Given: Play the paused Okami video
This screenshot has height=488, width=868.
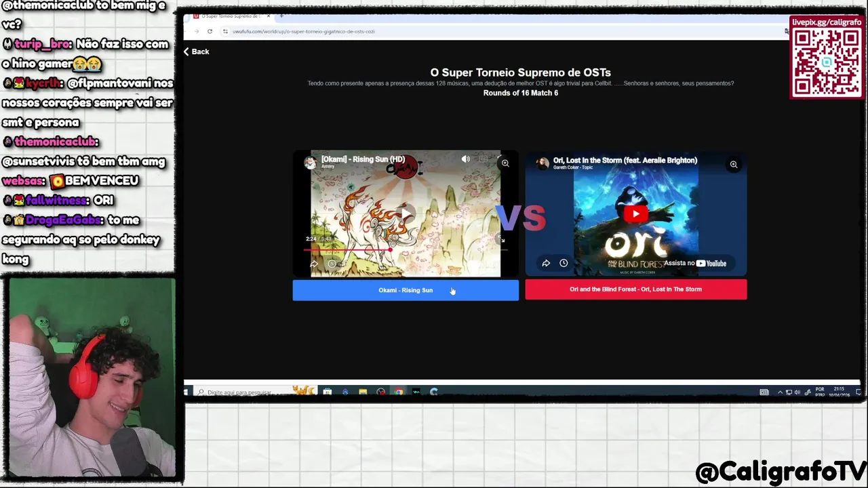Looking at the screenshot, I should point(406,214).
